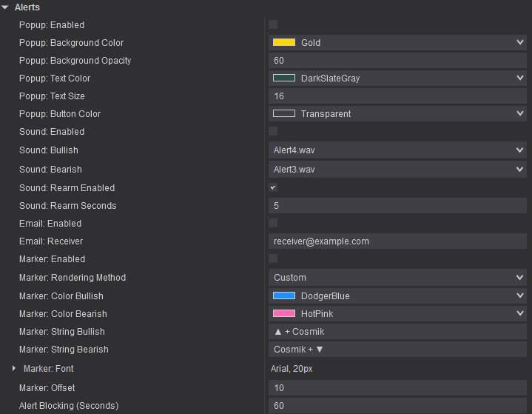Select the Sound: Bearish label

[50, 170]
